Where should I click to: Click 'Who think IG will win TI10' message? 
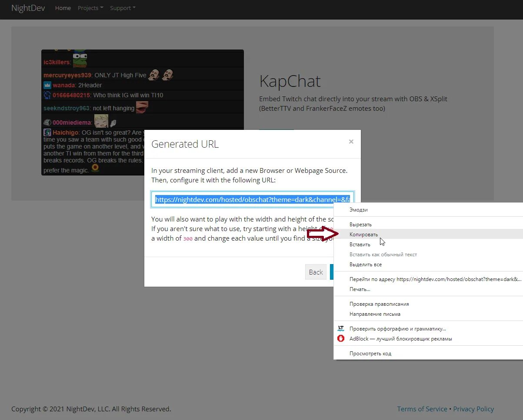click(x=128, y=95)
